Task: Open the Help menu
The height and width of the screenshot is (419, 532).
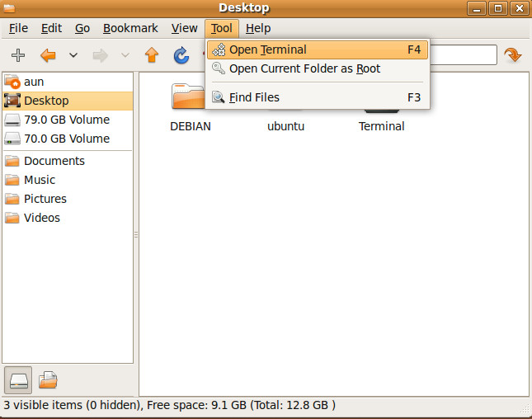Action: [258, 28]
